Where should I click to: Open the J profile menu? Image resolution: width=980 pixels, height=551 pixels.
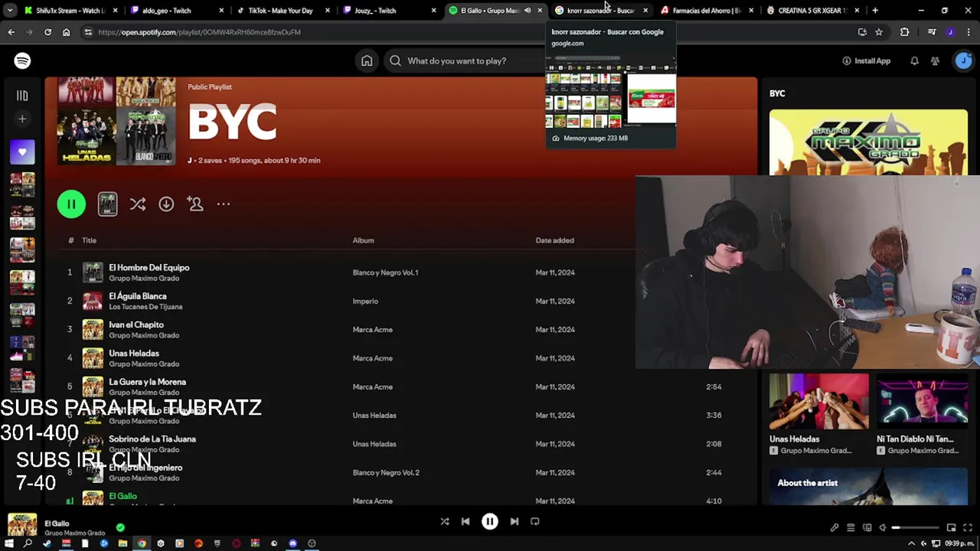(x=963, y=60)
